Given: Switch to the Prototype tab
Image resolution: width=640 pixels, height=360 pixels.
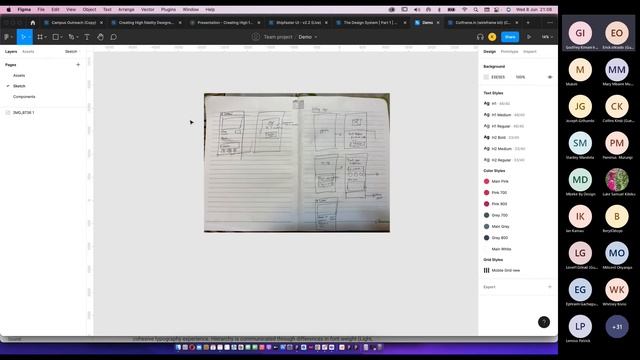Looking at the screenshot, I should (x=509, y=52).
